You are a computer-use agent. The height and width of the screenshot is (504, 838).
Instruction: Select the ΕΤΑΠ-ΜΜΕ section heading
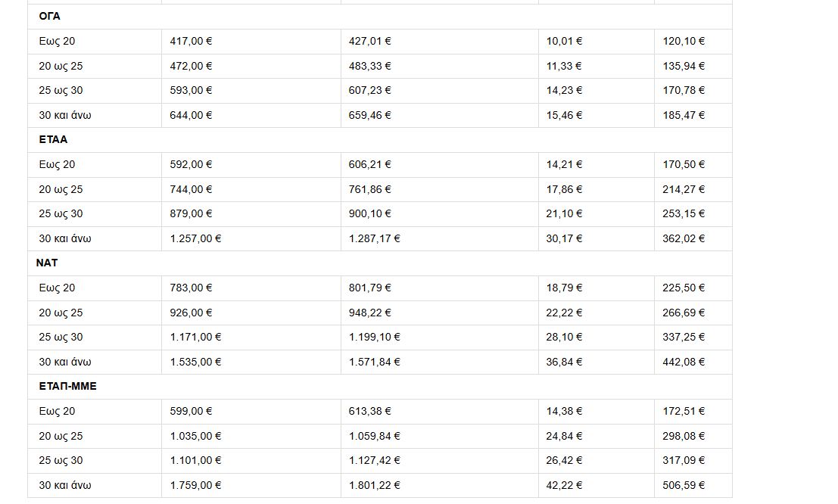(x=67, y=387)
